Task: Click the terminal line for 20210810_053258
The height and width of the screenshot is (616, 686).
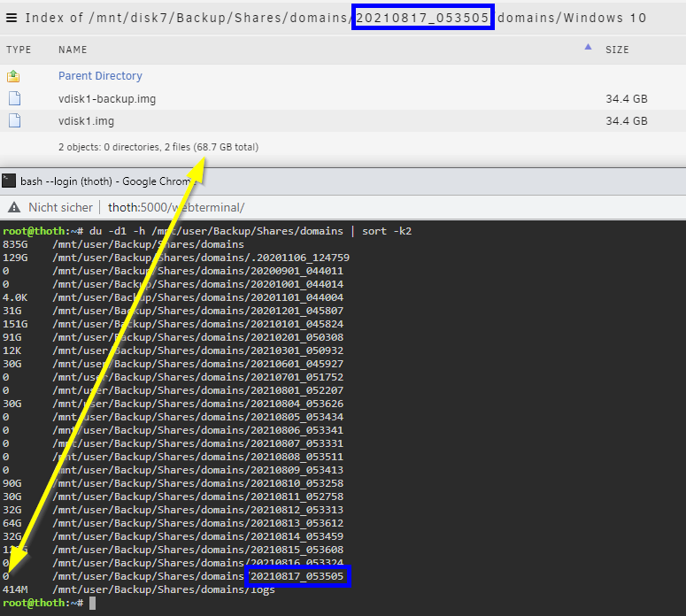Action: click(173, 483)
